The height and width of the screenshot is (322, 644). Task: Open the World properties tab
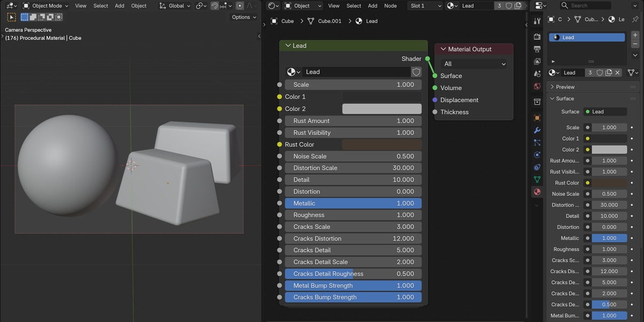[x=537, y=86]
